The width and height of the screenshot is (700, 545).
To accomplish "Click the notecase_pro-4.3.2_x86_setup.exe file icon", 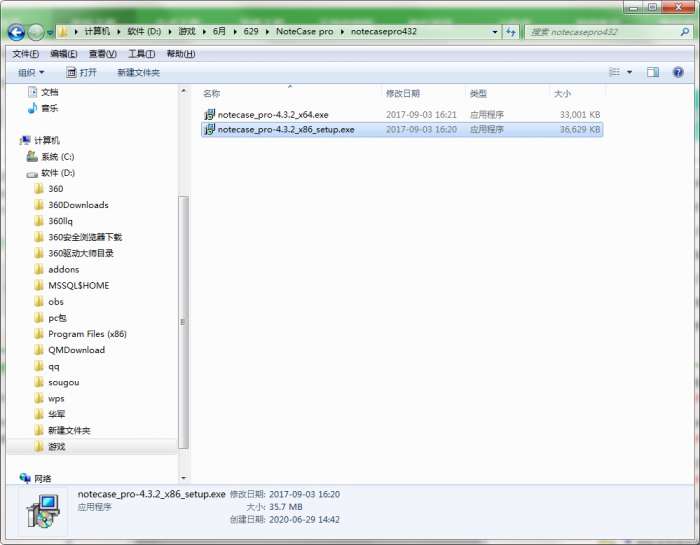I will (209, 129).
